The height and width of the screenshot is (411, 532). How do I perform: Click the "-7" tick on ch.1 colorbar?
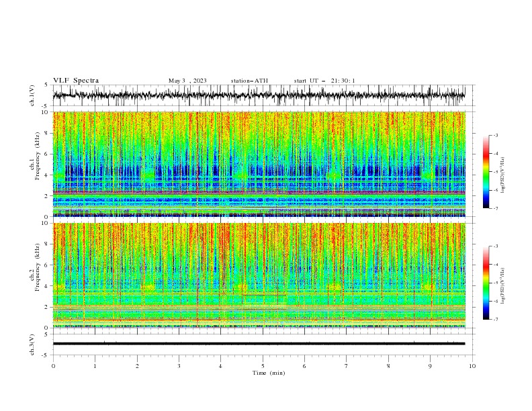click(496, 208)
